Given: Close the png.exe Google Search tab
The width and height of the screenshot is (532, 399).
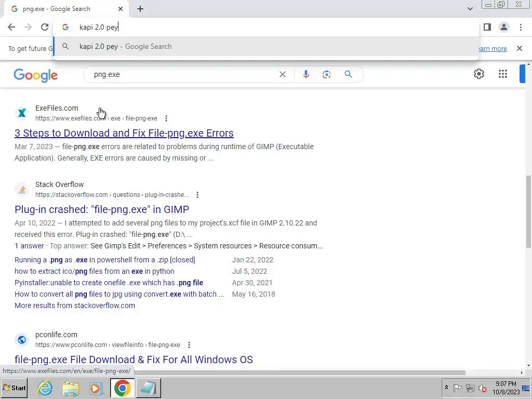Looking at the screenshot, I should pos(121,9).
